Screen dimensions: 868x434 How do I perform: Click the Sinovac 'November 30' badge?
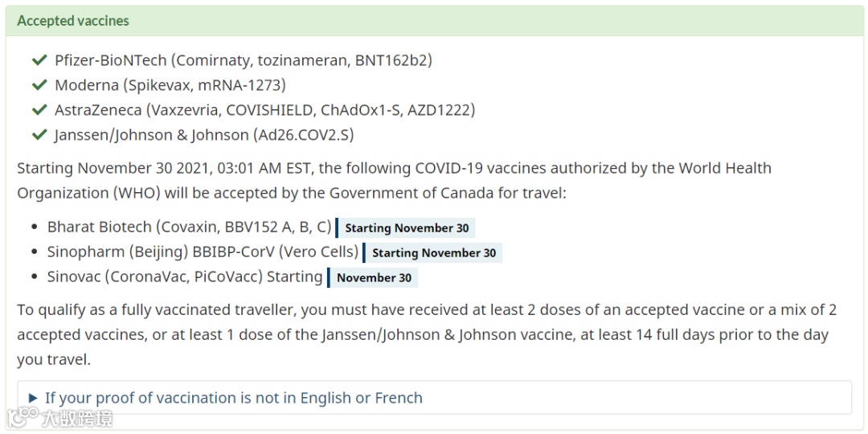coord(373,278)
